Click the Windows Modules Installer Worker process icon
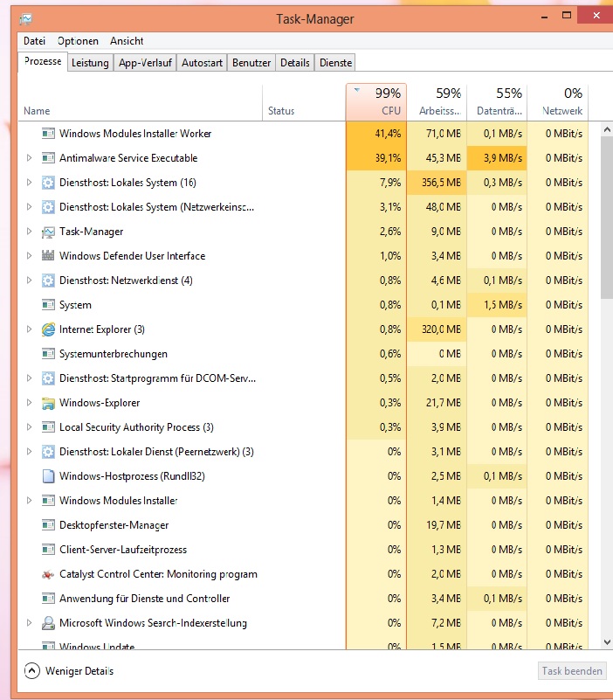Viewport: 613px width, 700px height. 48,133
